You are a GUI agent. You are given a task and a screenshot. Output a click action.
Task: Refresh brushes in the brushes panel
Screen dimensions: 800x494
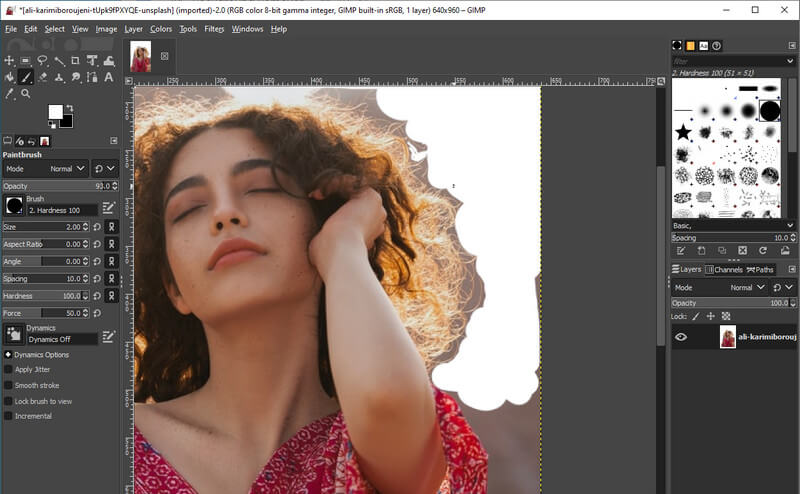[763, 250]
